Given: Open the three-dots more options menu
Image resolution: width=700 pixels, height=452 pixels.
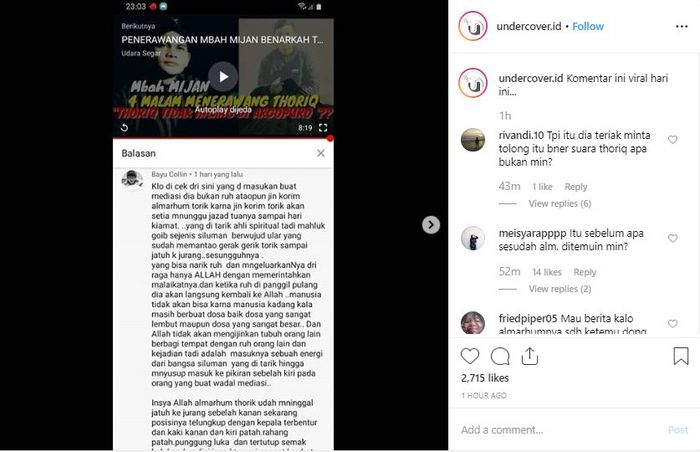Looking at the screenshot, I should click(x=682, y=27).
